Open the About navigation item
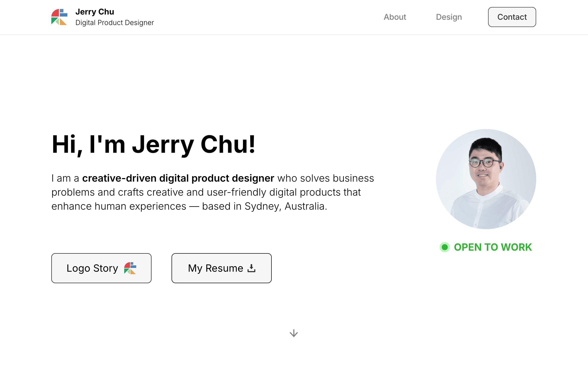This screenshot has height=365, width=588. click(395, 17)
